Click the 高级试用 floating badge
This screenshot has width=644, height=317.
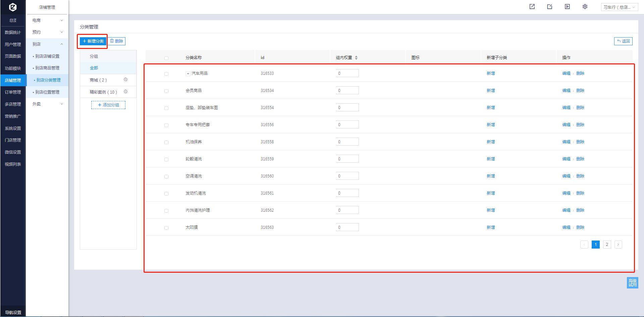tap(632, 283)
